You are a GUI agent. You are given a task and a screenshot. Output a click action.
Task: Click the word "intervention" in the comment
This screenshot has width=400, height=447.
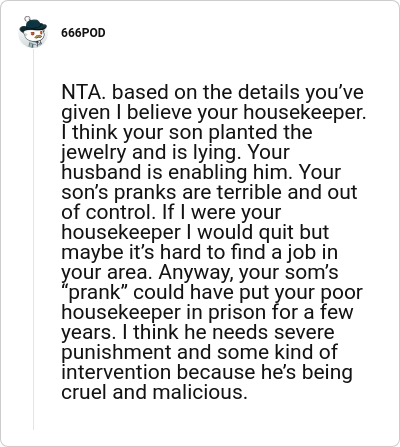click(x=116, y=372)
